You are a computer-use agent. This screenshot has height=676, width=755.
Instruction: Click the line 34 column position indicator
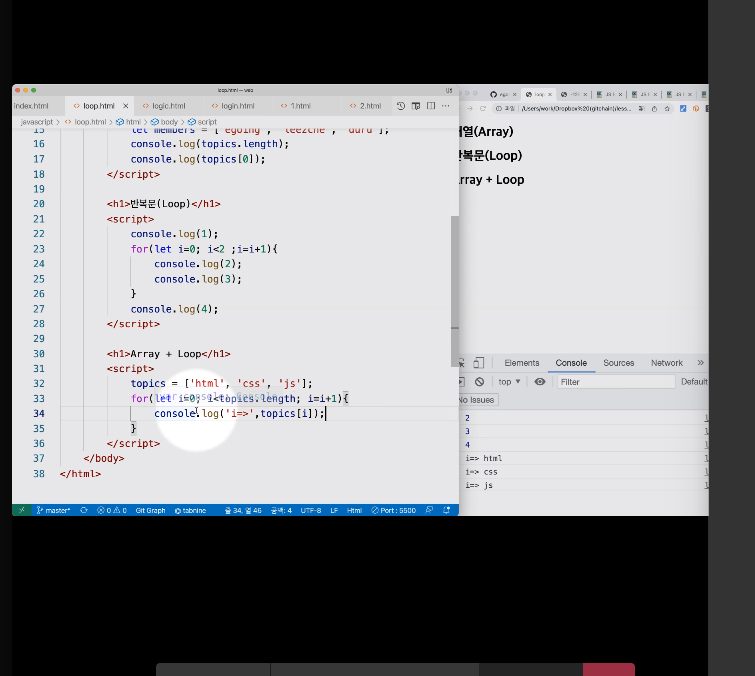click(243, 510)
